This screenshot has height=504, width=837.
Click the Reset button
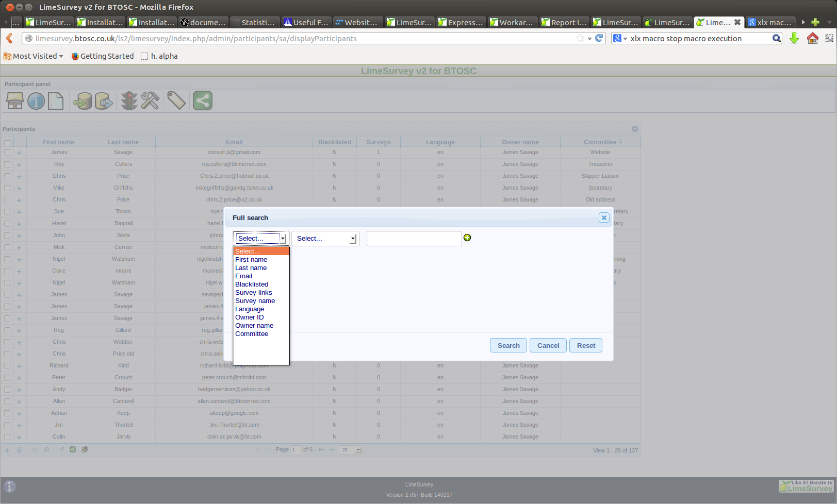coord(585,345)
